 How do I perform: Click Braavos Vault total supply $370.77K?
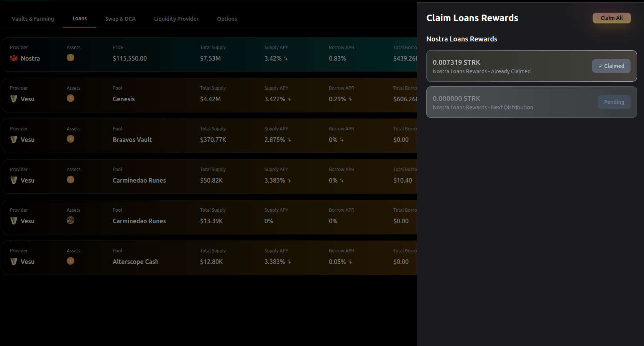(x=213, y=140)
